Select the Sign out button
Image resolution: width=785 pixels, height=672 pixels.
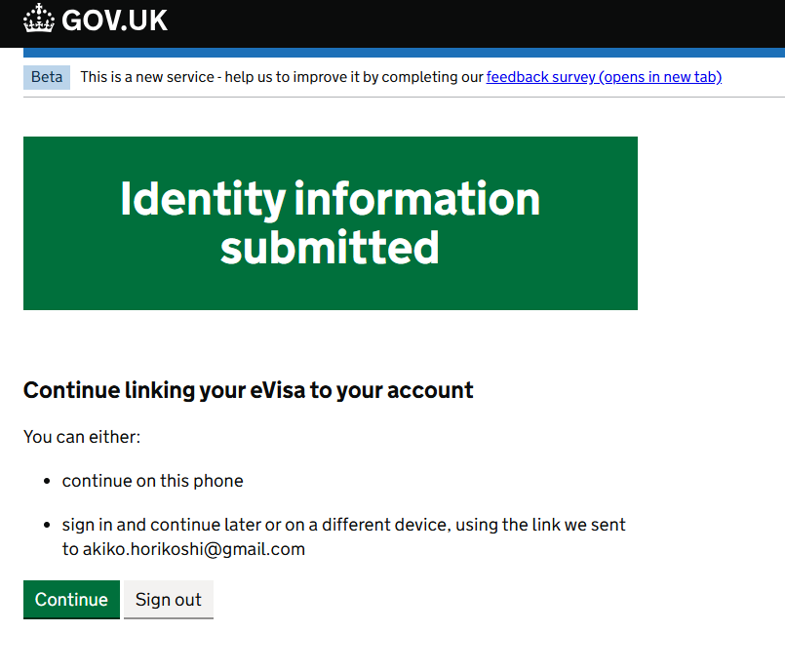point(168,600)
